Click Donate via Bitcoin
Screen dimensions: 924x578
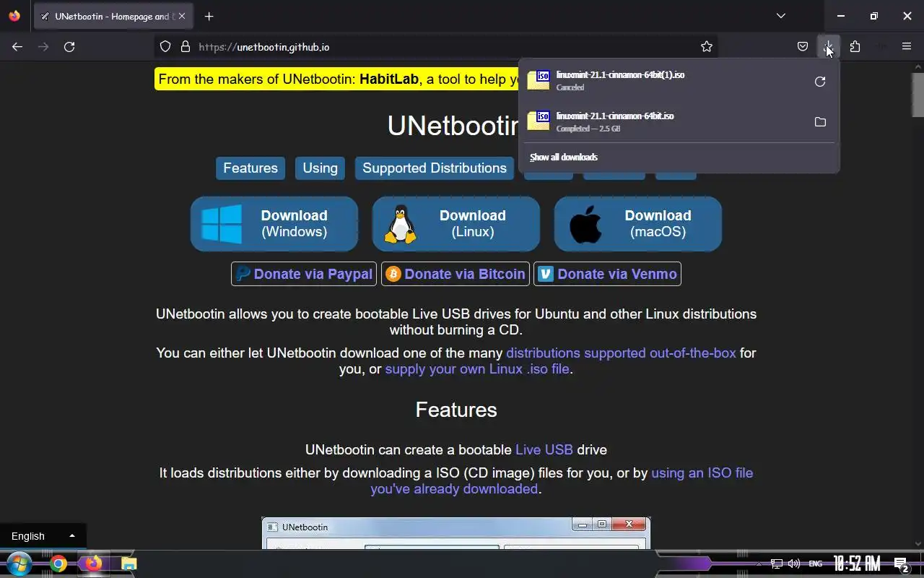pos(456,274)
